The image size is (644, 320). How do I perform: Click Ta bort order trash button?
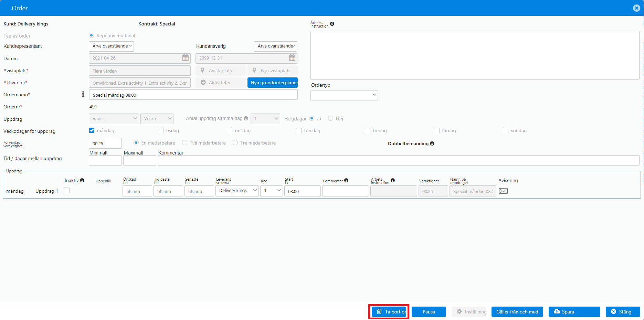[x=389, y=312]
